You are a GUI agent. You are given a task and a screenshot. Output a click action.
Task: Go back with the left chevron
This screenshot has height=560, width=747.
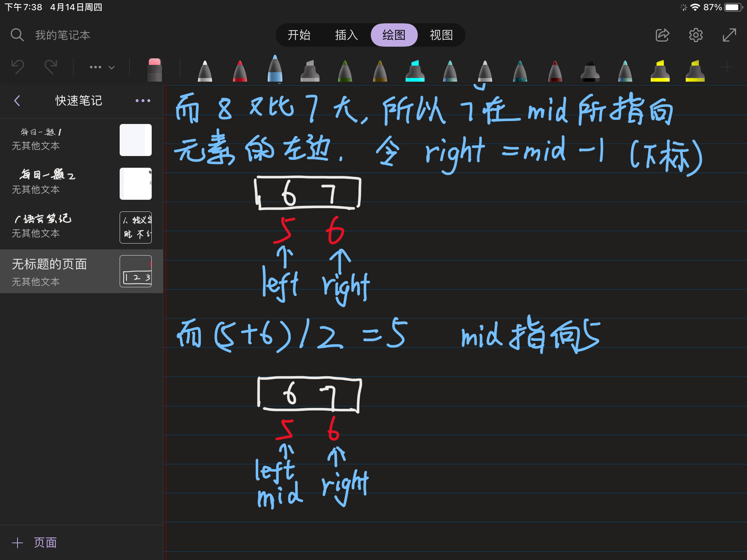click(x=17, y=101)
